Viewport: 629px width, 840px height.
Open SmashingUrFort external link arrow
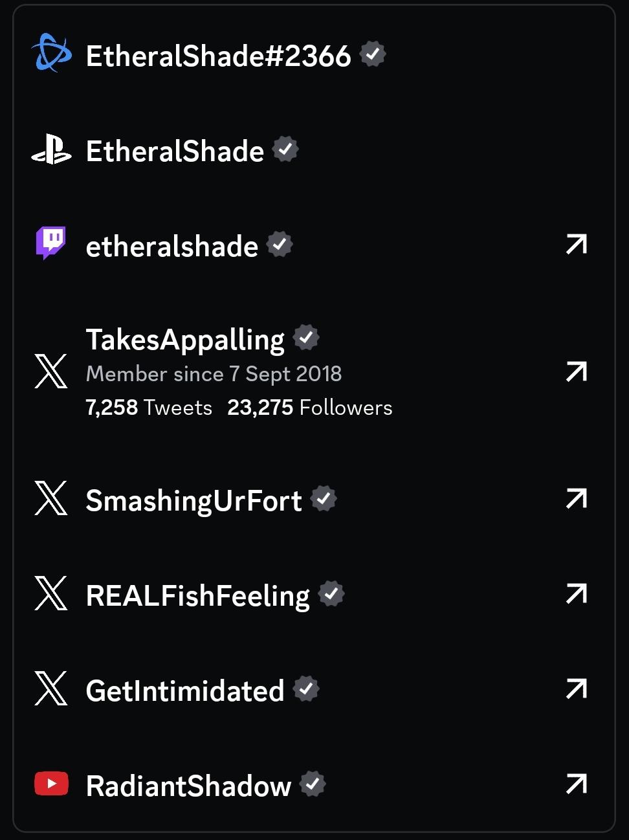pos(576,498)
